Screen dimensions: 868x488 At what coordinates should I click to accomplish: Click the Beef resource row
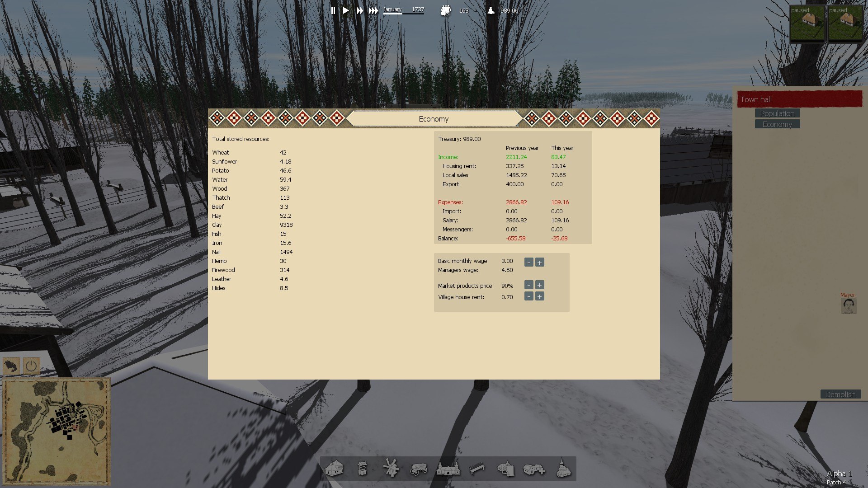[x=252, y=207]
